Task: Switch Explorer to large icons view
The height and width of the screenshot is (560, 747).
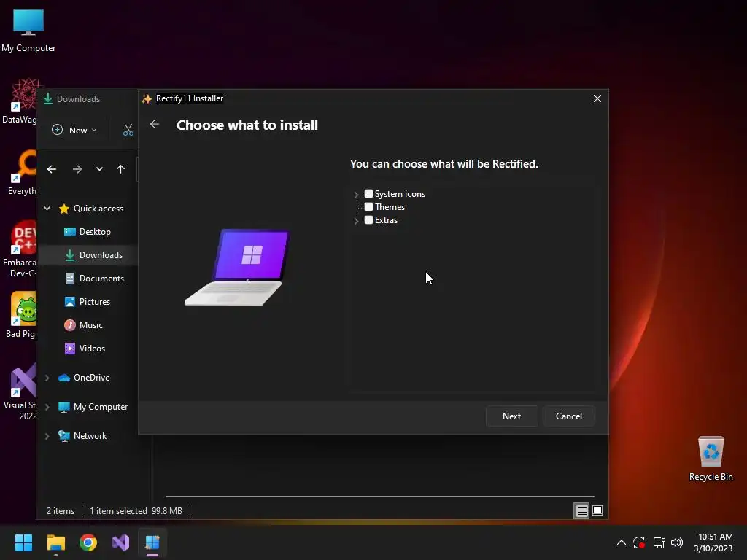Action: pyautogui.click(x=597, y=511)
